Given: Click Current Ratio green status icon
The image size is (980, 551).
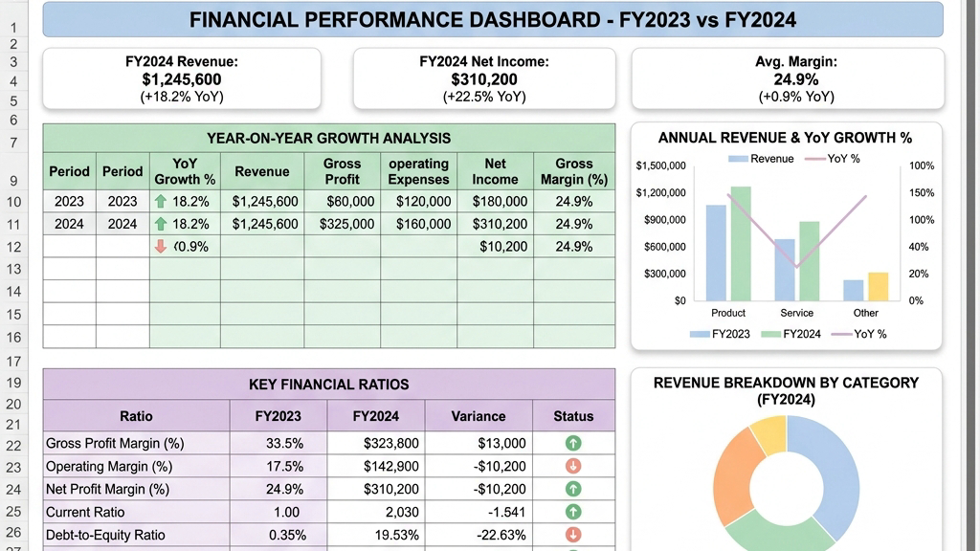Looking at the screenshot, I should click(x=573, y=512).
